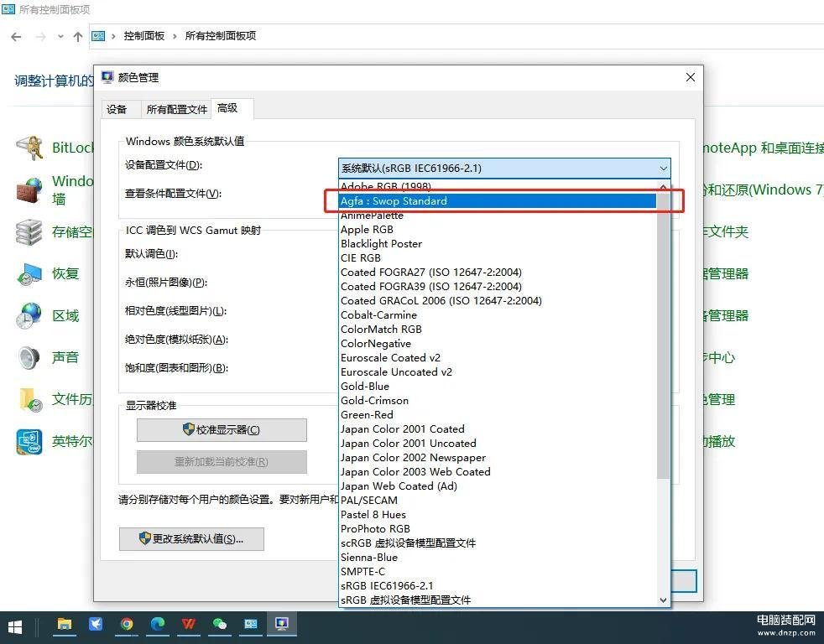Open the Windows Firewall brick-wall icon
Viewport: 824px width, 644px height.
[x=29, y=190]
